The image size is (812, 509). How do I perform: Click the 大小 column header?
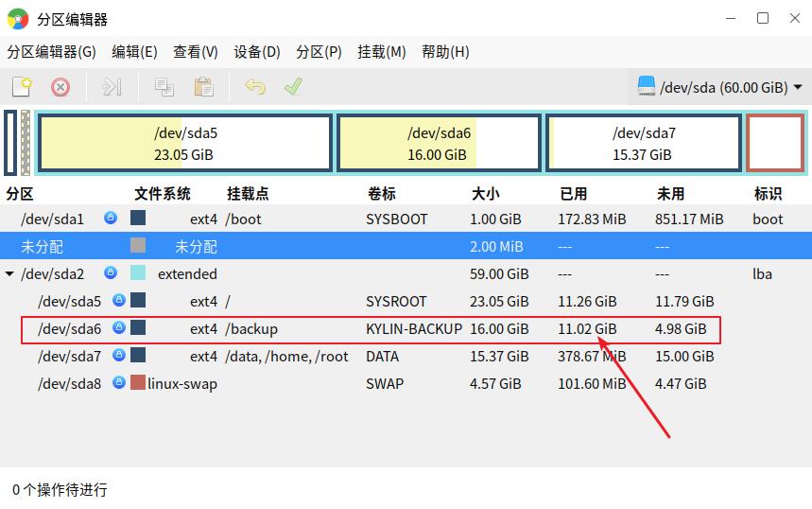[x=485, y=194]
